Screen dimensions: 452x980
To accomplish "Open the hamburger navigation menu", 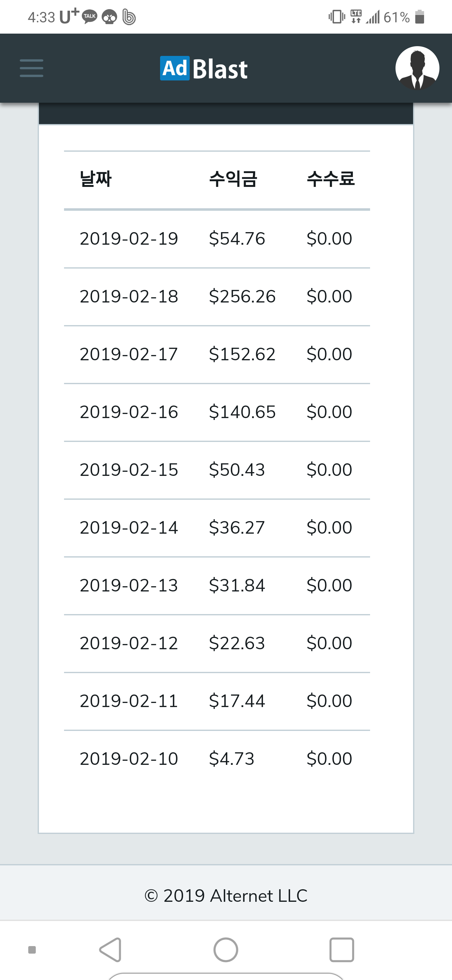I will point(32,68).
